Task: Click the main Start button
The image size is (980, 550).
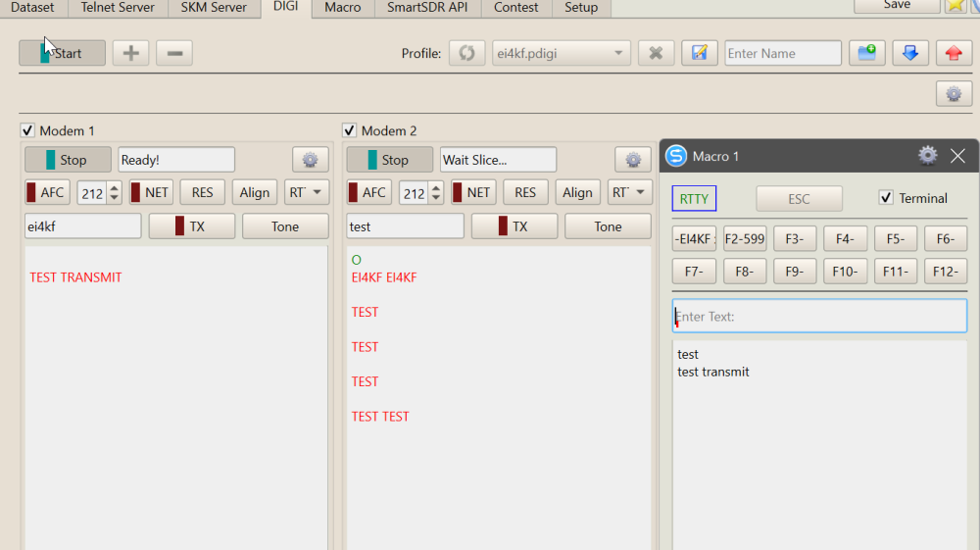Action: point(62,53)
